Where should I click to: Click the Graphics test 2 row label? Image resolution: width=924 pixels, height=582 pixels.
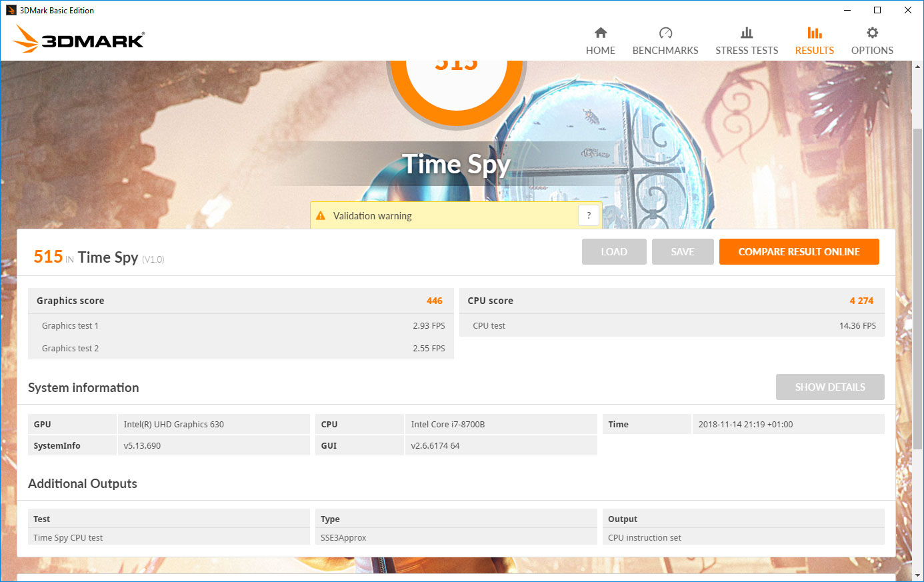[70, 349]
